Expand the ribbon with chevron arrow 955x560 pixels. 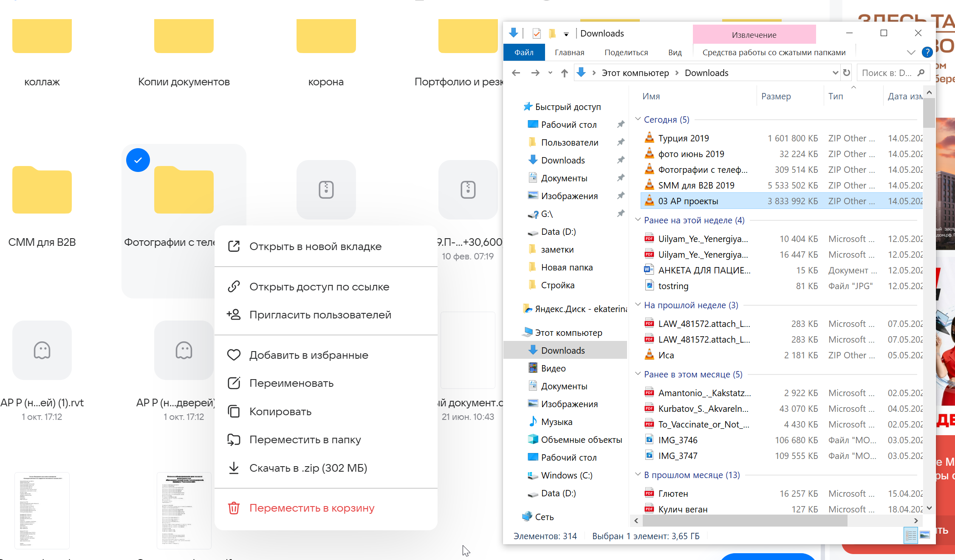coord(911,52)
